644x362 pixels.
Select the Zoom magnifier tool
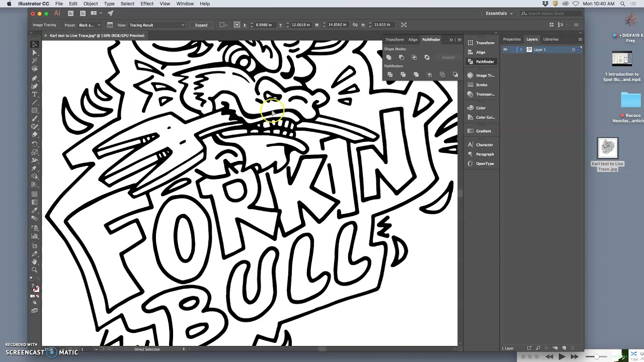(x=35, y=270)
